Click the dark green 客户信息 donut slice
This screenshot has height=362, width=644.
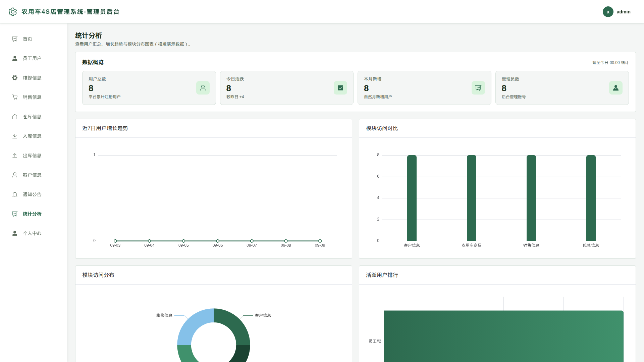pyautogui.click(x=234, y=324)
